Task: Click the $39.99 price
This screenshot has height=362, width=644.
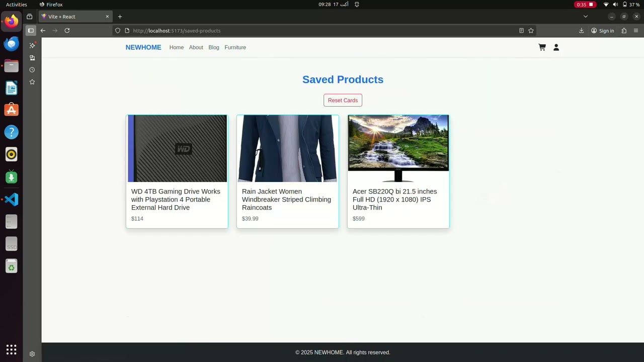Action: (x=250, y=219)
